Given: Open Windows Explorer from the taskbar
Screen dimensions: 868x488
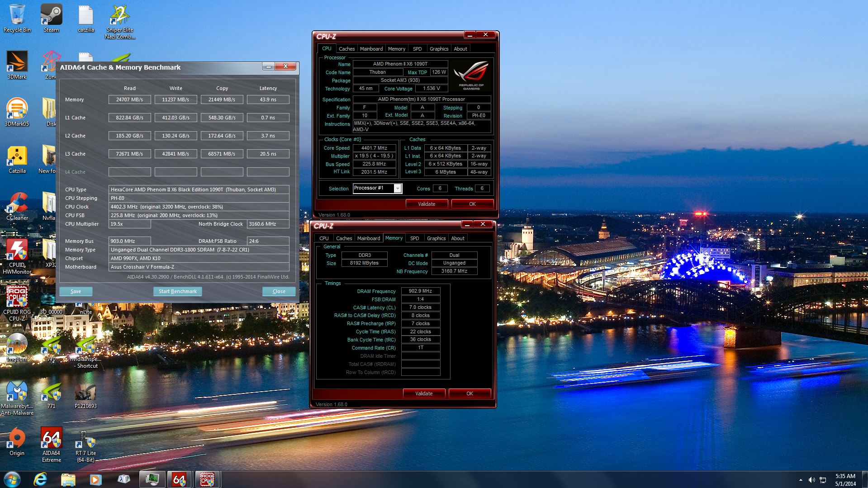Looking at the screenshot, I should [x=68, y=479].
